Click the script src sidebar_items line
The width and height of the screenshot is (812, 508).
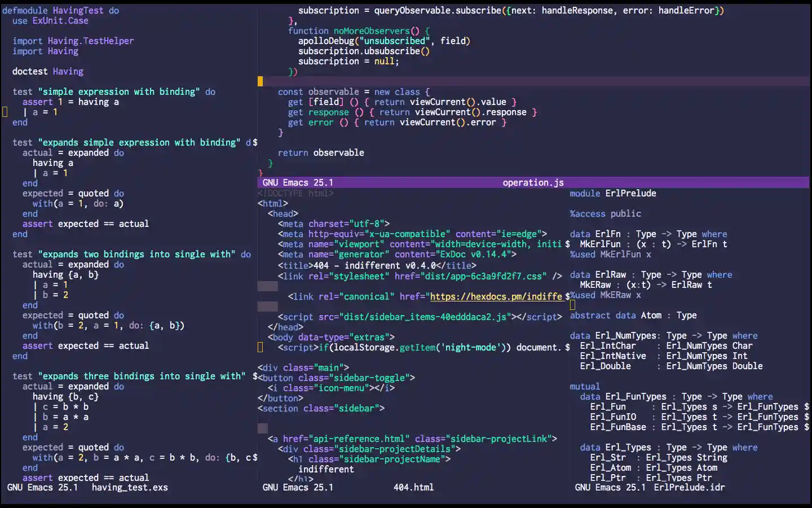[420, 317]
